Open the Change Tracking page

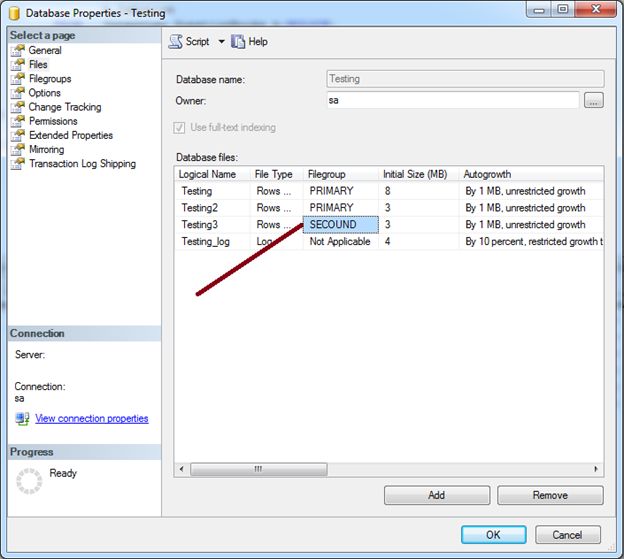pyautogui.click(x=65, y=107)
